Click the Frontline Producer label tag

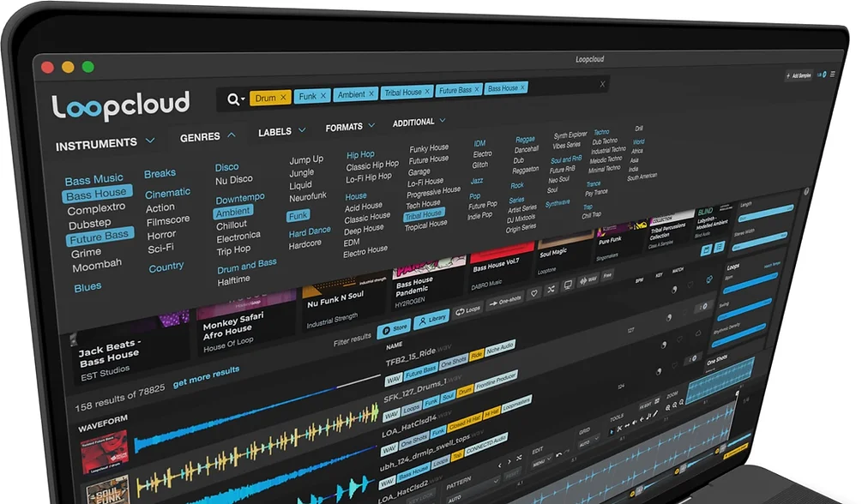(x=496, y=381)
